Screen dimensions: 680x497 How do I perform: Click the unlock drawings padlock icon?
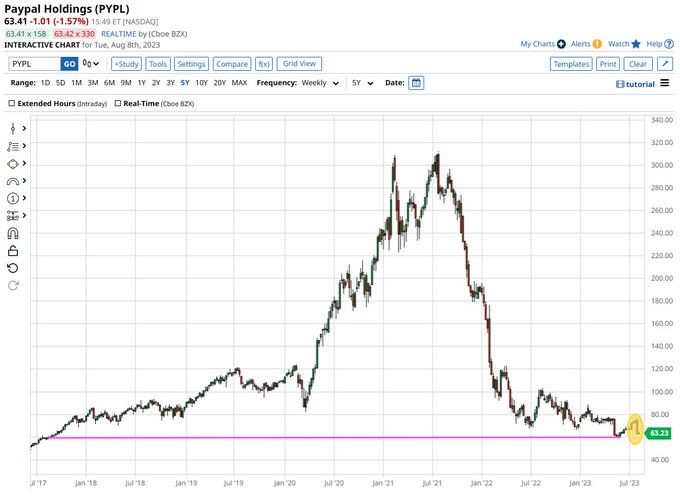13,251
